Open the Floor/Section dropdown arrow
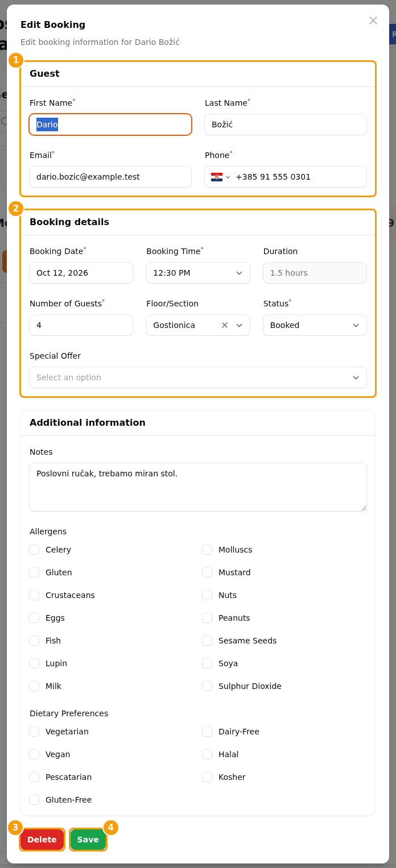396x868 pixels. [240, 325]
